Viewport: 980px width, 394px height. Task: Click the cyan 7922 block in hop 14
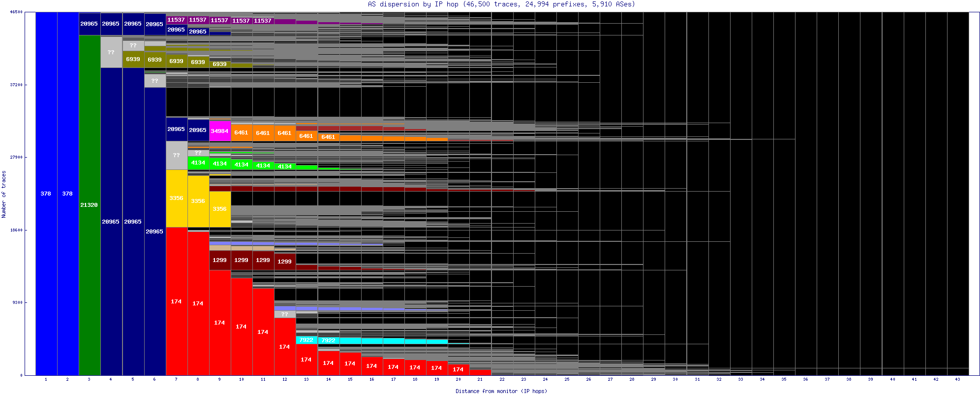tap(328, 340)
